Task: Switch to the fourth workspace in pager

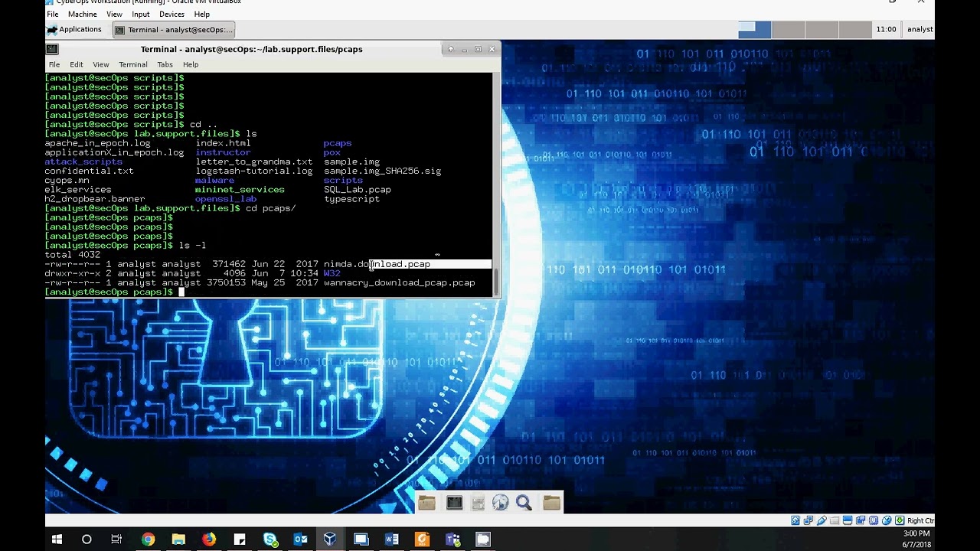Action: pyautogui.click(x=856, y=30)
